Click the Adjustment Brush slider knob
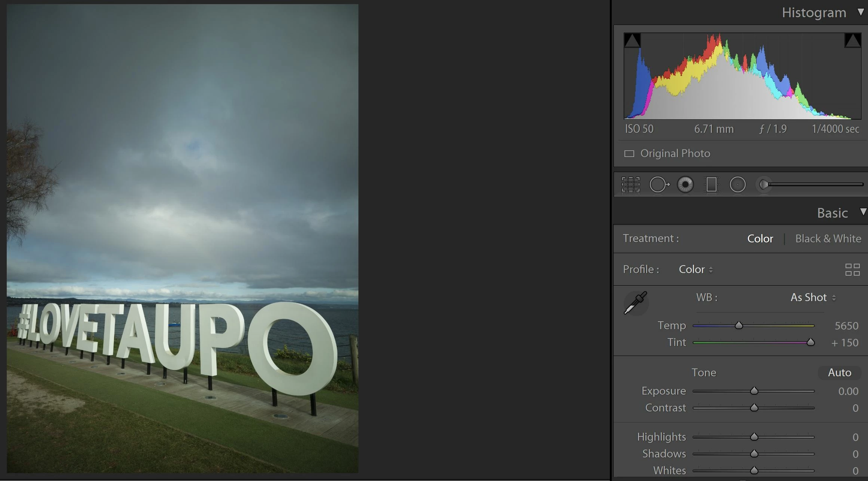 764,184
